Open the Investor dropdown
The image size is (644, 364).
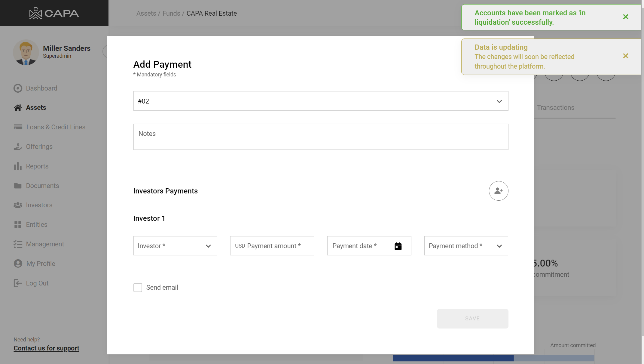[x=175, y=246]
